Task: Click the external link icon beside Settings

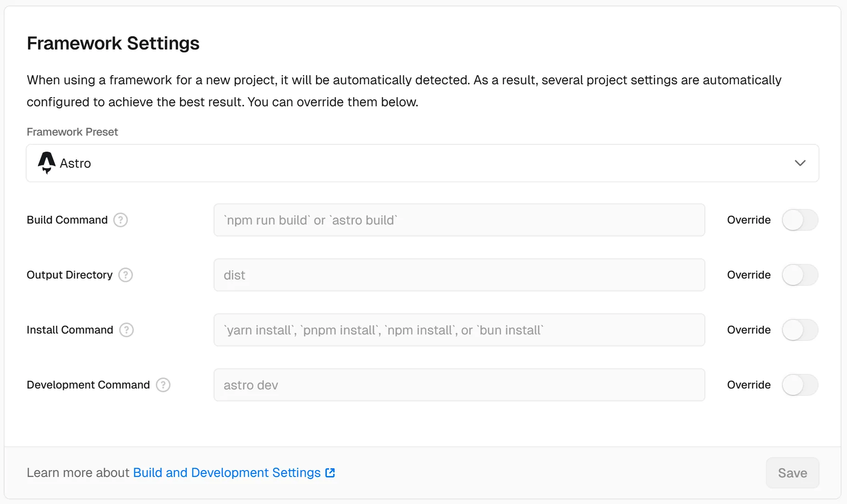Action: (330, 473)
